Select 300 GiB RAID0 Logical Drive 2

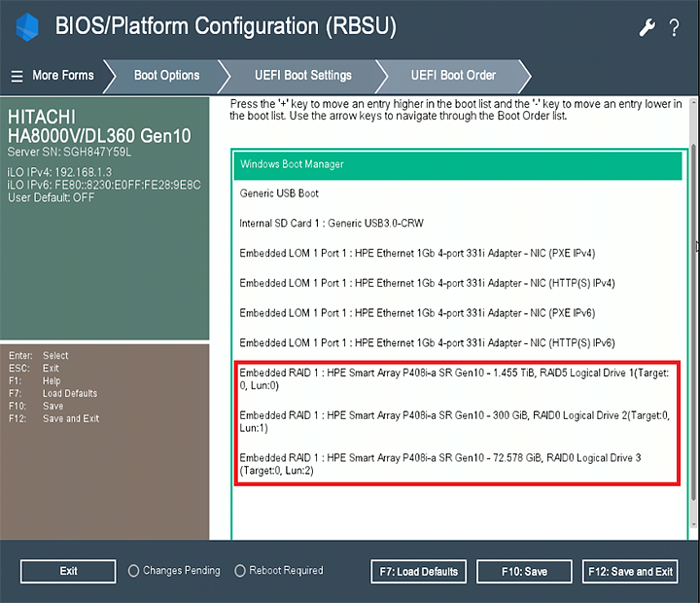456,422
